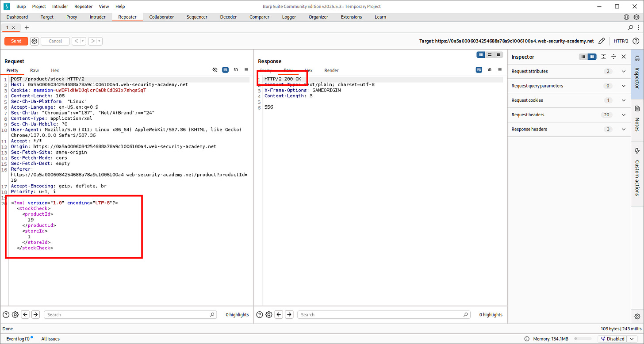This screenshot has width=644, height=344.
Task: Search Repeater tabs with the magnifier icon
Action: (631, 27)
